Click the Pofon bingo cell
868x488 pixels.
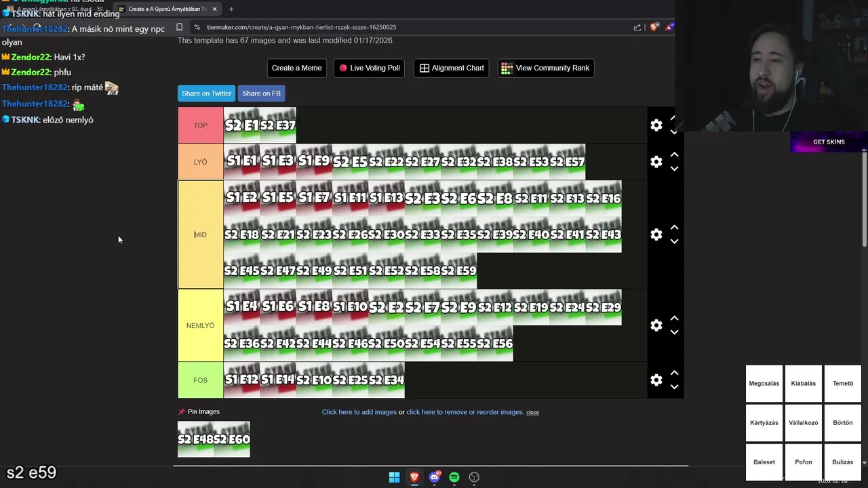(804, 462)
